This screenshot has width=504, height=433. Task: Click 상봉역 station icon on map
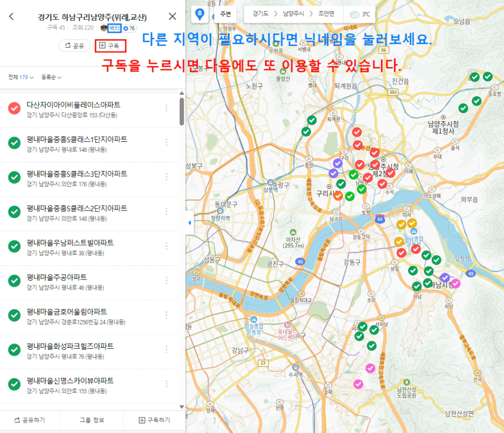pos(270,183)
